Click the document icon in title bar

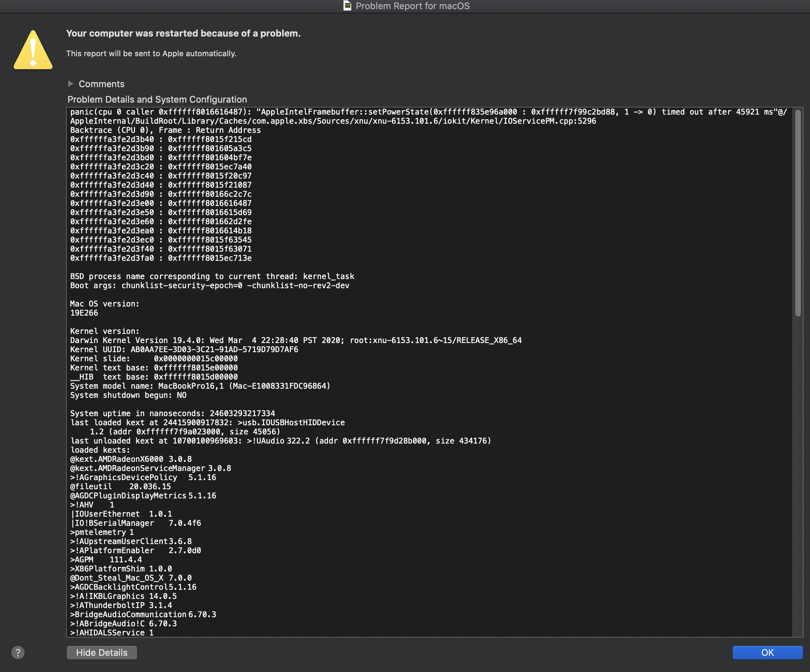(347, 6)
